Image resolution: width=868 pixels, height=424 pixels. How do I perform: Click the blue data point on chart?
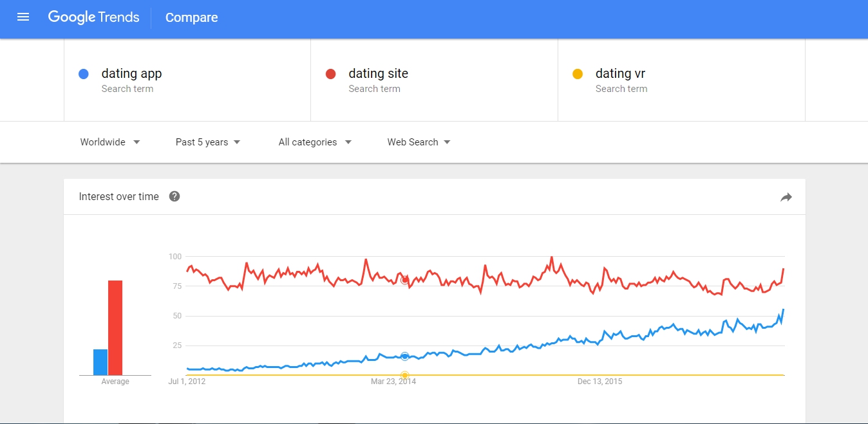pyautogui.click(x=405, y=356)
